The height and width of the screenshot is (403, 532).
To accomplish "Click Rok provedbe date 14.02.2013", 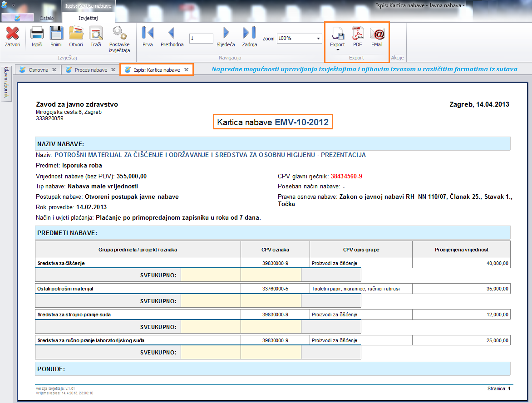I will click(x=91, y=207).
